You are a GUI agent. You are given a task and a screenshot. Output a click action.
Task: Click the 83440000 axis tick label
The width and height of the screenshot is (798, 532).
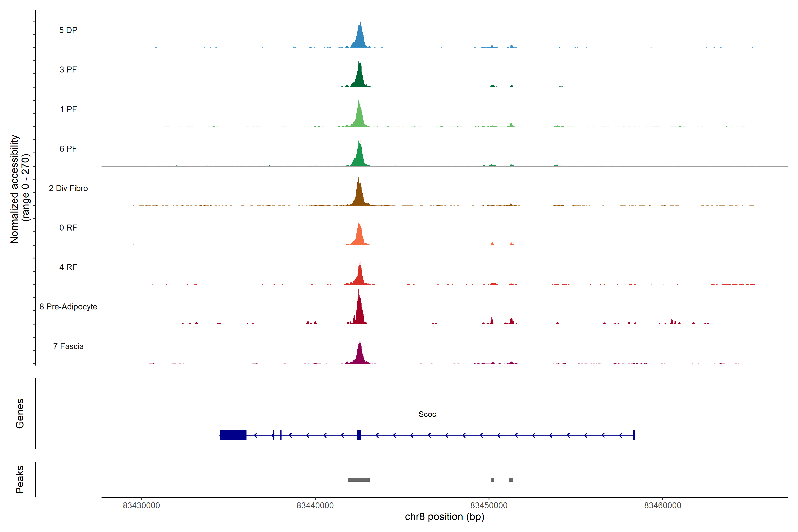coord(315,506)
